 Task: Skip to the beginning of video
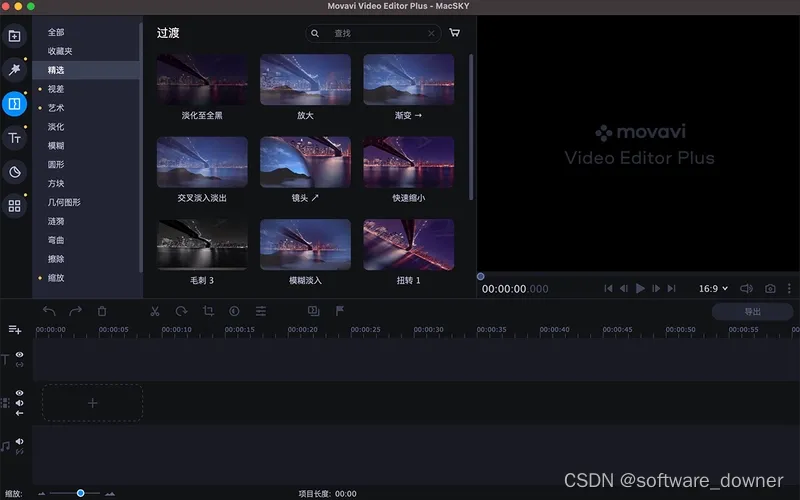point(608,289)
